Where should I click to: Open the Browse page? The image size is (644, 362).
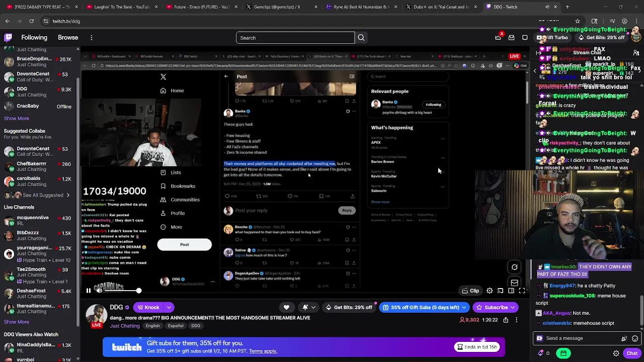(68, 38)
